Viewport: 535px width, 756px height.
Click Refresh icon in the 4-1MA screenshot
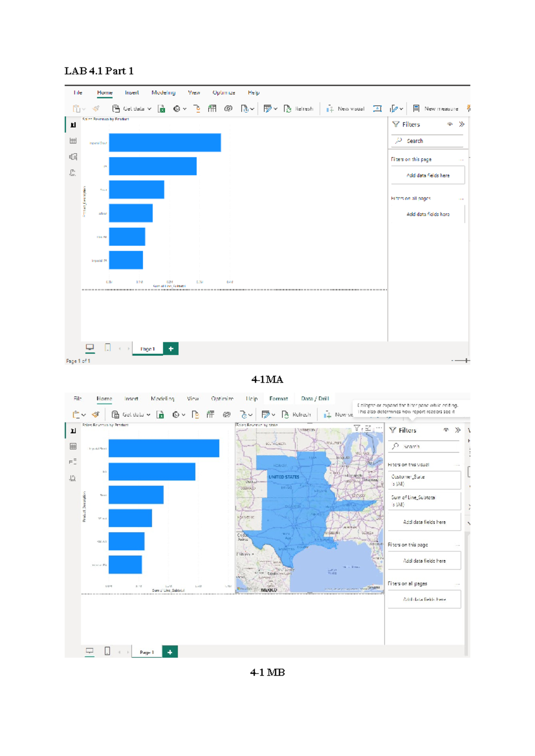pyautogui.click(x=288, y=108)
